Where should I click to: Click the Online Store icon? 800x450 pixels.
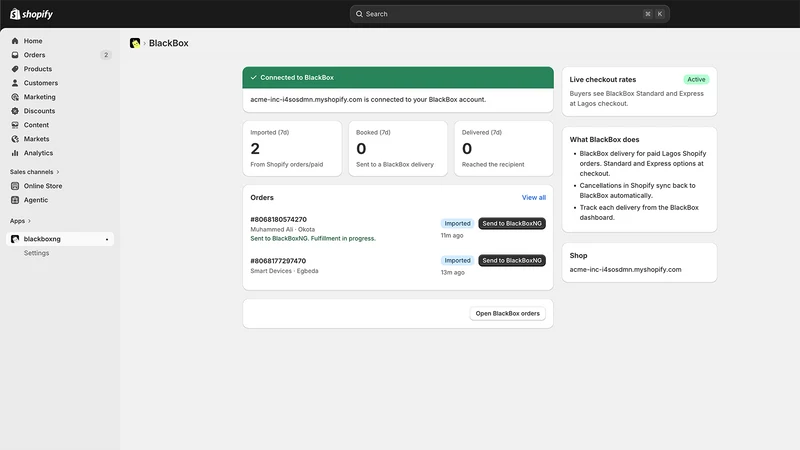(x=15, y=186)
